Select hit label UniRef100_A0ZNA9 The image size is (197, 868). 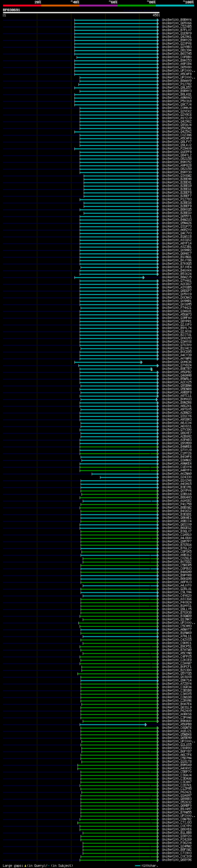[176, 474]
